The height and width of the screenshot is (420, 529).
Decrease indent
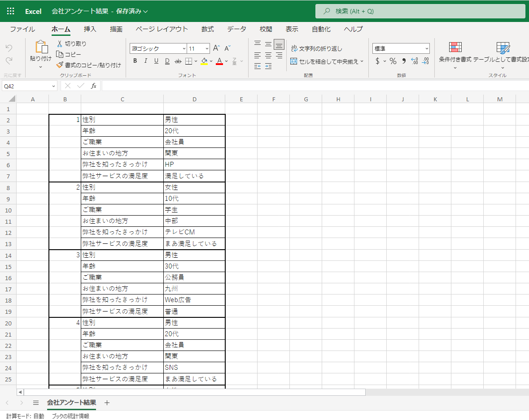click(258, 66)
